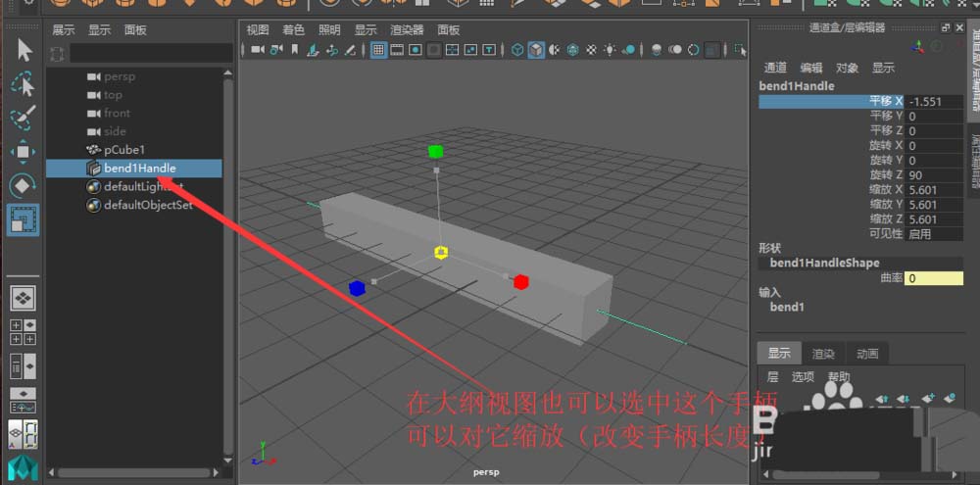This screenshot has width=980, height=485.
Task: Open channel box 通道 menu
Action: 775,69
